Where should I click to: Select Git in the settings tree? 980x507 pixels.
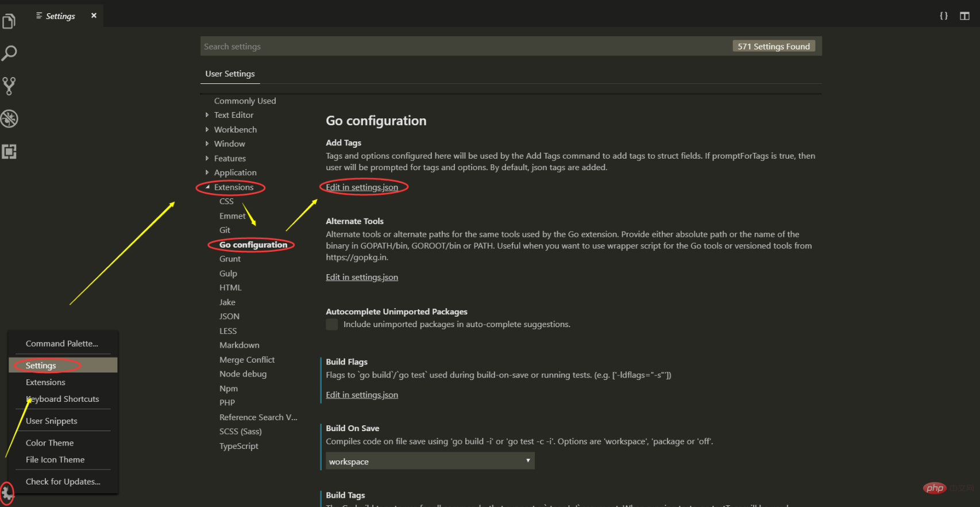tap(225, 230)
